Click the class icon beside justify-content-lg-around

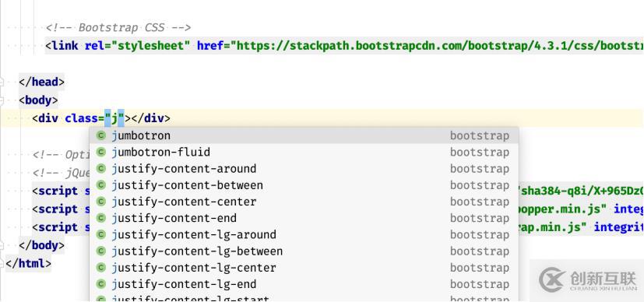click(x=101, y=235)
